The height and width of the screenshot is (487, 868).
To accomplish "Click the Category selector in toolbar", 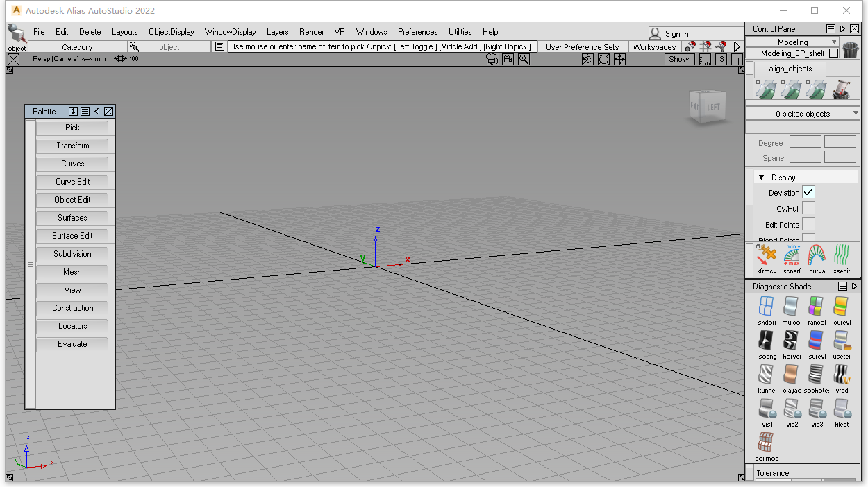I will tap(77, 47).
